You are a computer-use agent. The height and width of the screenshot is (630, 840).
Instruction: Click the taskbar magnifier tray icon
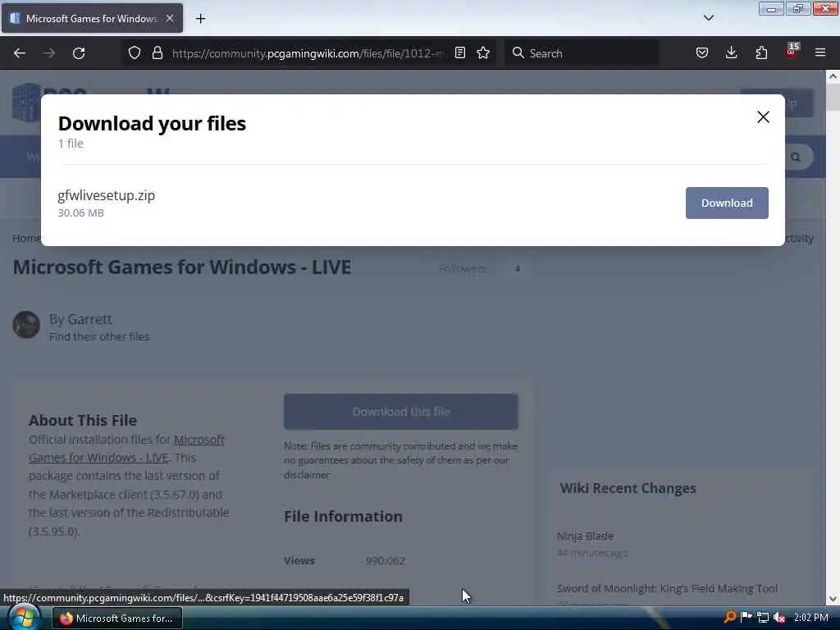tap(729, 618)
